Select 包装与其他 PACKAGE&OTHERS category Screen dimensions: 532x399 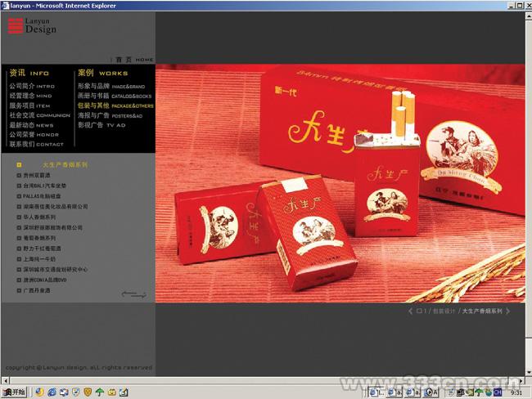coord(115,105)
